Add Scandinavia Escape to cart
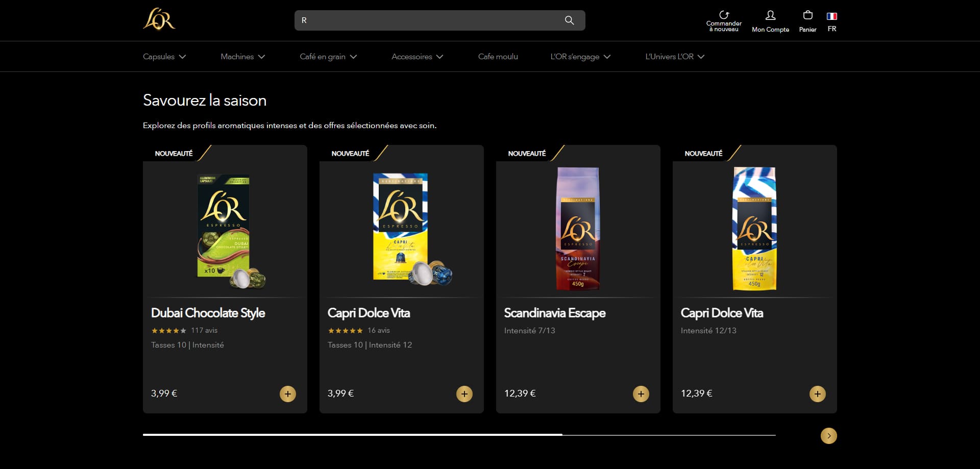Viewport: 980px width, 469px height. (641, 394)
